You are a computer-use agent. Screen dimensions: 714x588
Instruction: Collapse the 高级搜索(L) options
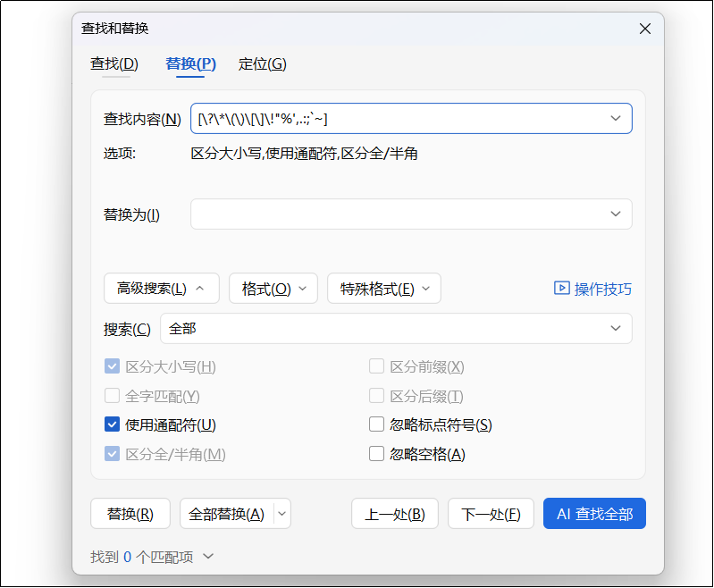161,289
